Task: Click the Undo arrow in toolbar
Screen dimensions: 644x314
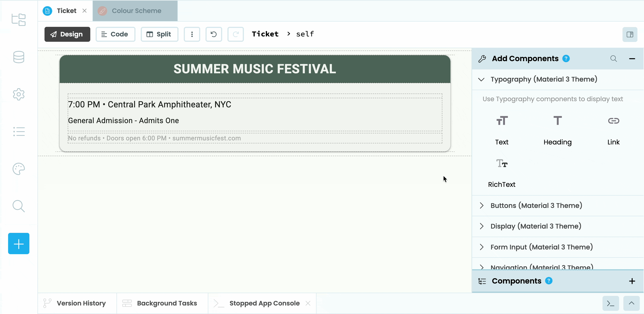Action: (x=214, y=34)
